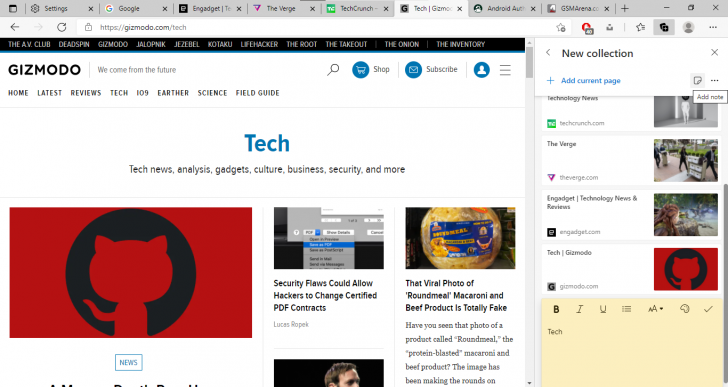The image size is (728, 387).
Task: Close the Collections pane
Action: coord(715,52)
